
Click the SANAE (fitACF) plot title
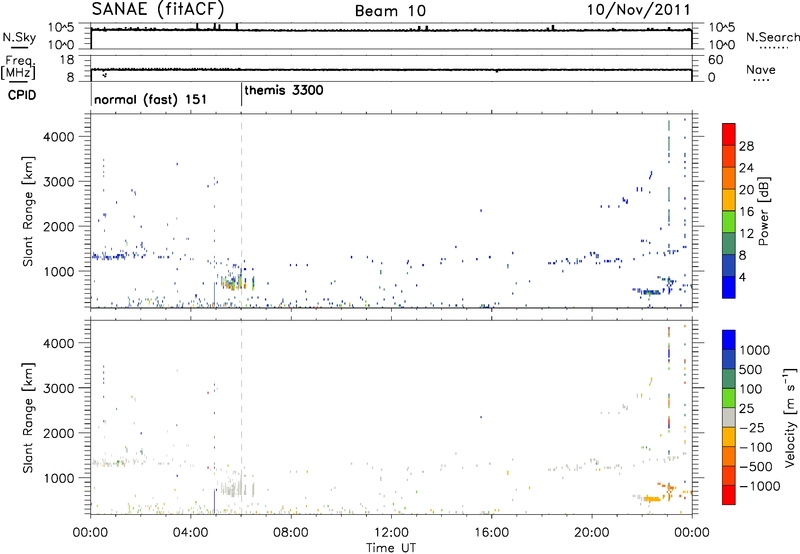158,10
